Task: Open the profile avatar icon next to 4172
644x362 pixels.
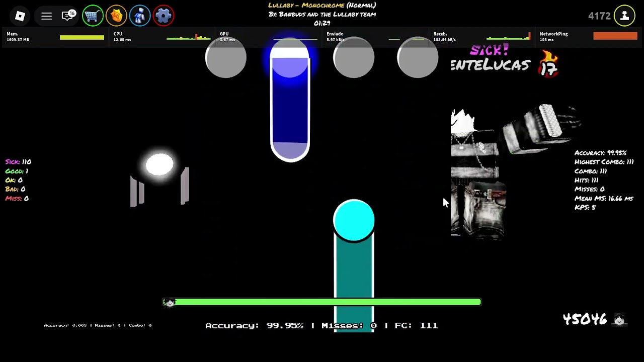Action: 624,16
